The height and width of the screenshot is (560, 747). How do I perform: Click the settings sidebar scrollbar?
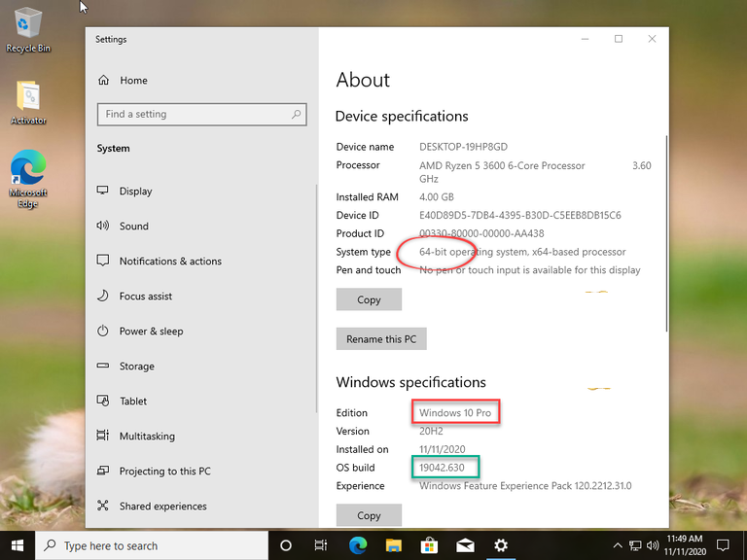(x=316, y=298)
